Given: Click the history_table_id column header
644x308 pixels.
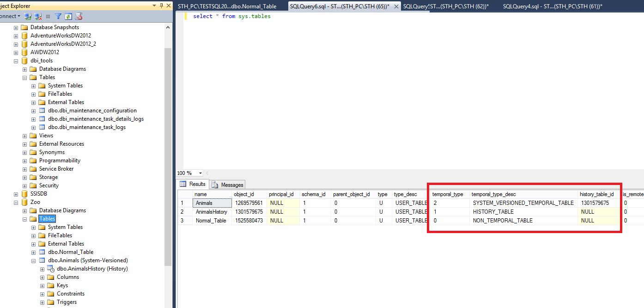Looking at the screenshot, I should pyautogui.click(x=599, y=194).
